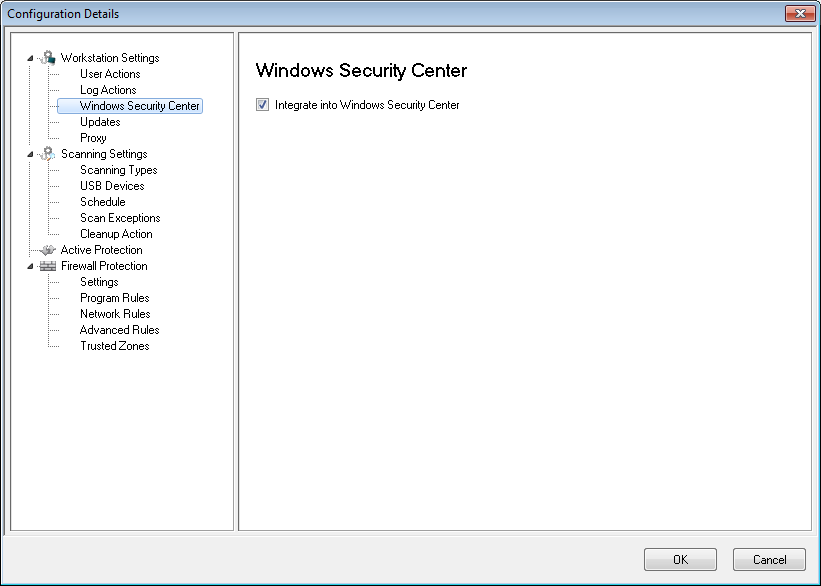Uncheck Integrate into Windows Security Center
Screen dimensions: 821x586
262,105
